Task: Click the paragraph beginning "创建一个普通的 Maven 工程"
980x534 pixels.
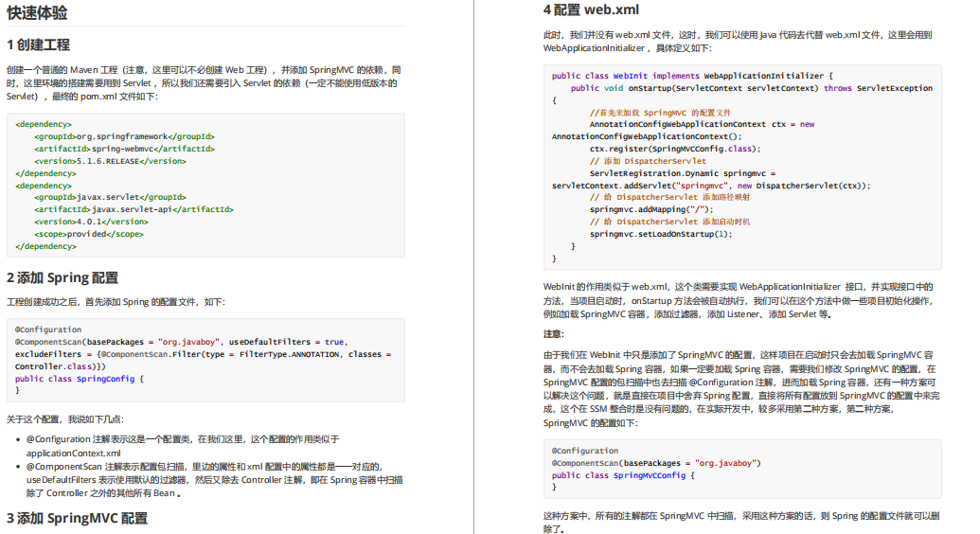Action: (x=204, y=83)
